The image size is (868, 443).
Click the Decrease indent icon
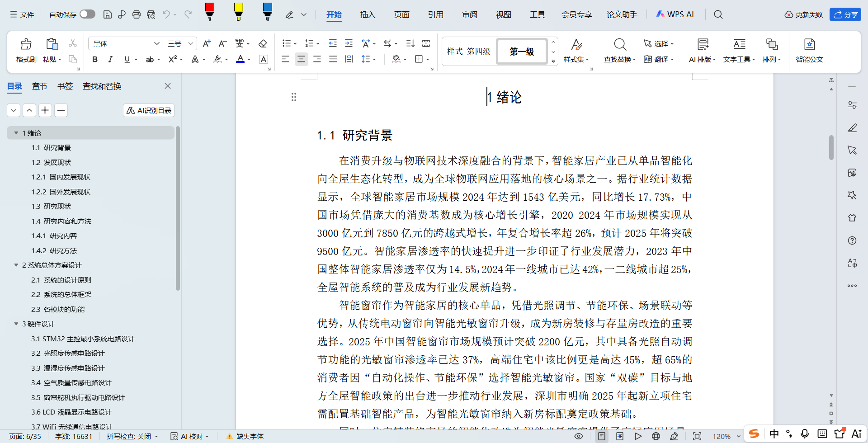click(x=333, y=43)
